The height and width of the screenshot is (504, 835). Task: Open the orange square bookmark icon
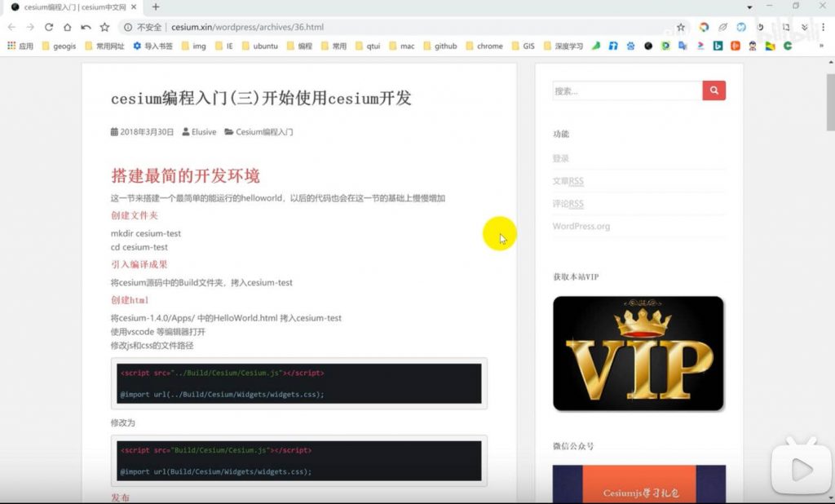click(736, 46)
